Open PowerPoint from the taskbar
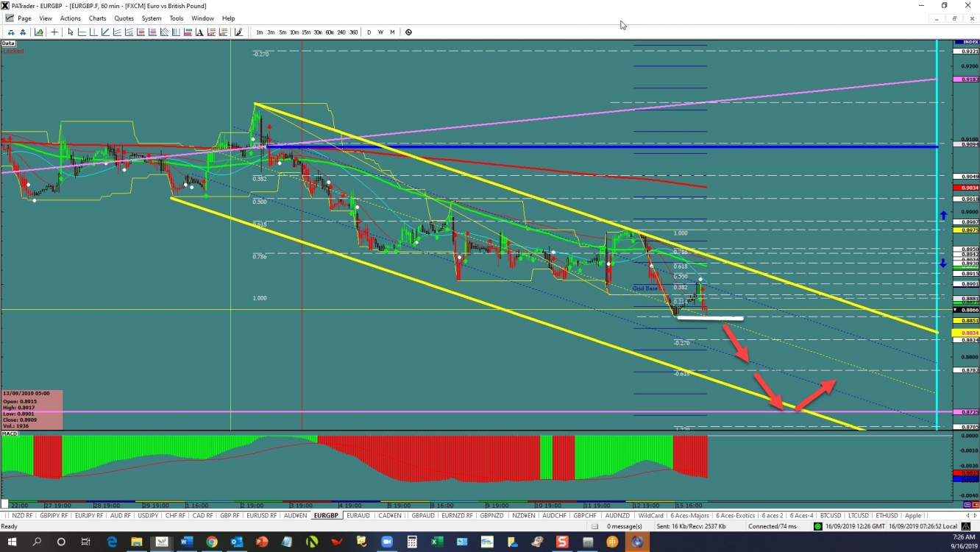Image resolution: width=980 pixels, height=552 pixels. [x=261, y=542]
